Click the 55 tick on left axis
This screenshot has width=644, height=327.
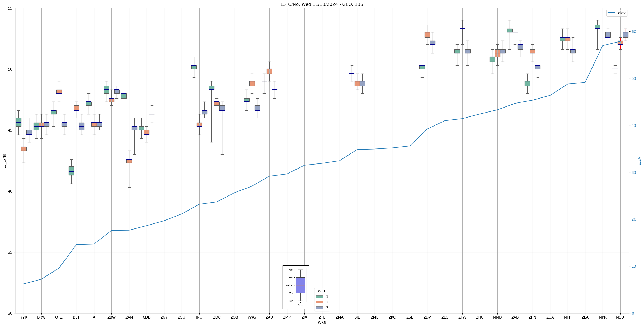tap(10, 8)
